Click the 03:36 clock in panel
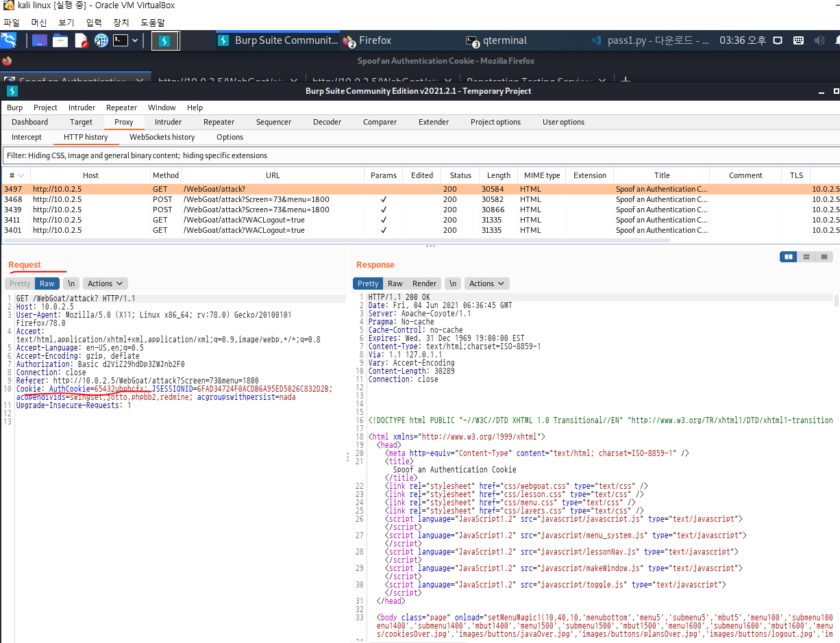840x643 pixels. coord(742,40)
